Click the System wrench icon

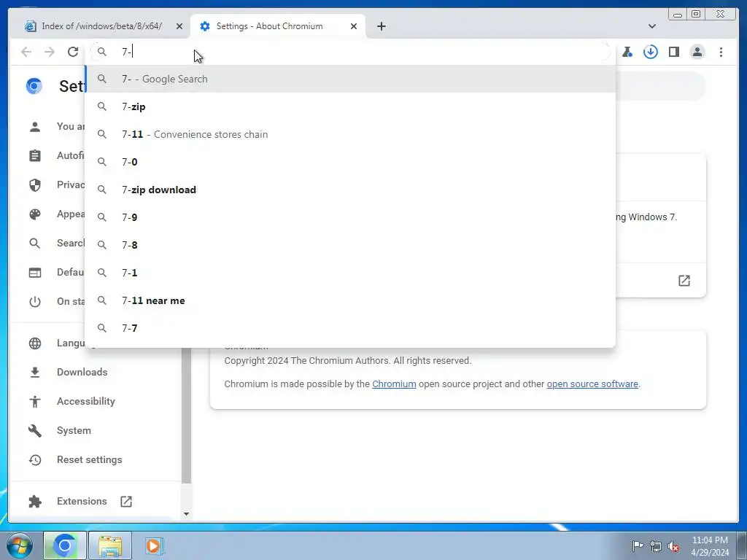click(x=35, y=430)
